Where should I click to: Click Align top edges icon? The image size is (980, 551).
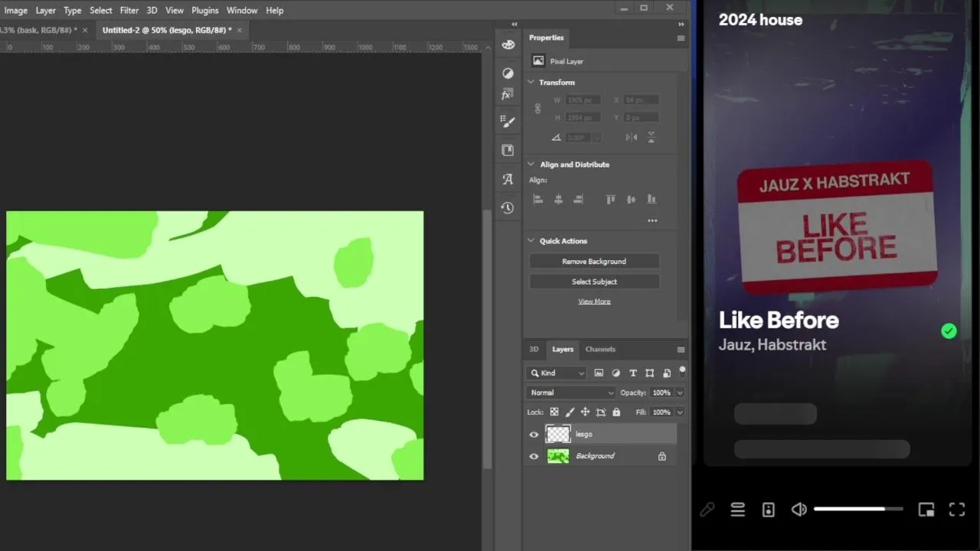point(610,199)
